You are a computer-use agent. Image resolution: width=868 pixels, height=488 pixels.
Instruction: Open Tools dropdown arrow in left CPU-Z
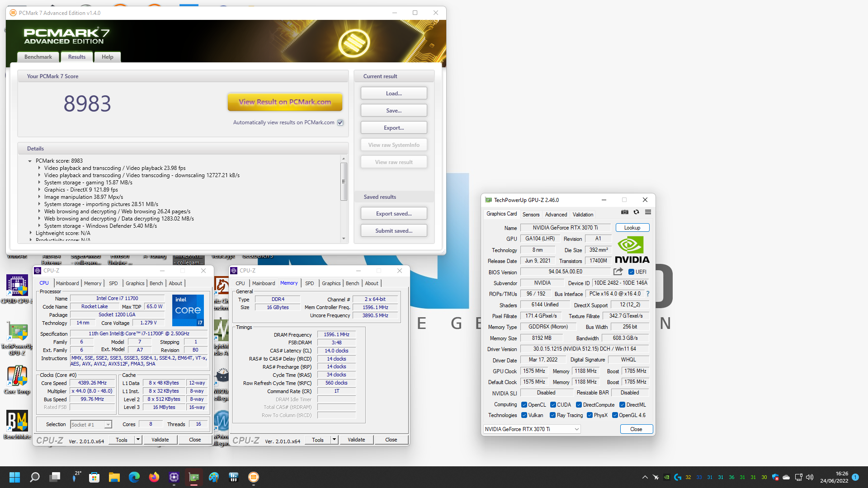[138, 440]
